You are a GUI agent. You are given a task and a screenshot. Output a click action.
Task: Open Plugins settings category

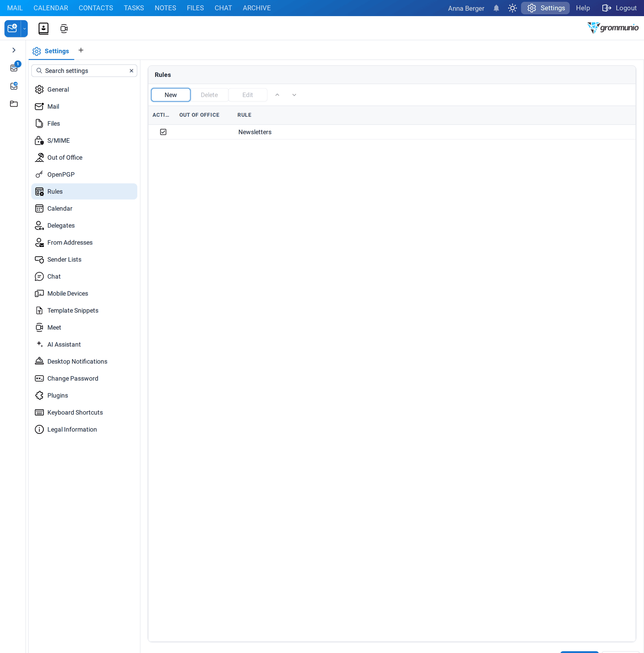pyautogui.click(x=84, y=395)
